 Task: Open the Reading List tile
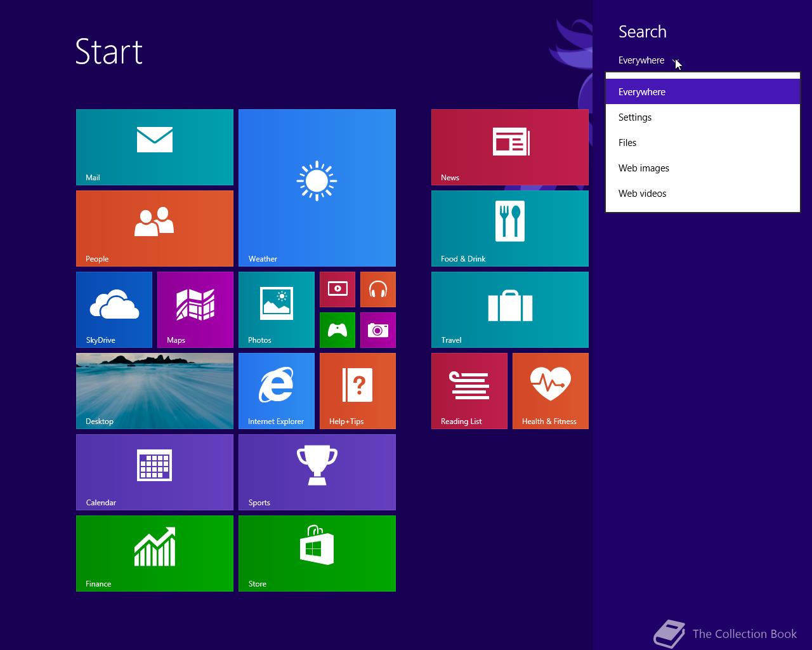click(469, 391)
